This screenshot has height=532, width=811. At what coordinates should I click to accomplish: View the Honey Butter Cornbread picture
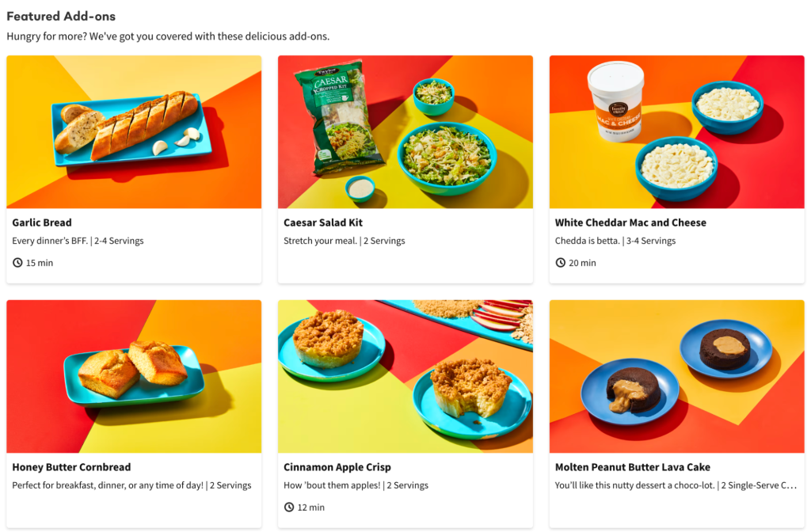tap(134, 376)
